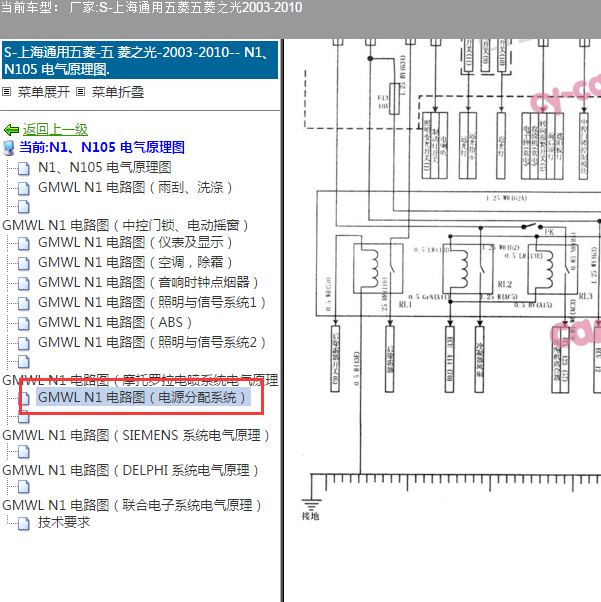Open GMWL N1 电路图（音响时钟点烟器）
This screenshot has height=602, width=601.
[148, 283]
